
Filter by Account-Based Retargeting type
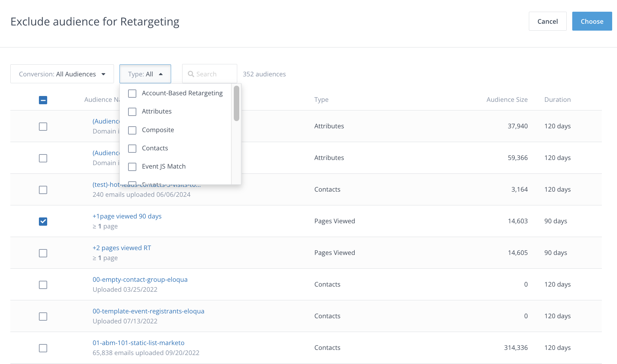click(132, 94)
